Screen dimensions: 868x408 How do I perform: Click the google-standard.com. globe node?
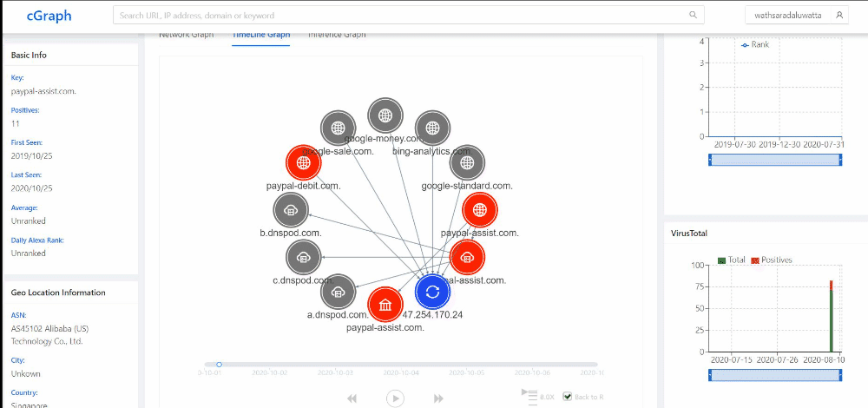tap(467, 163)
